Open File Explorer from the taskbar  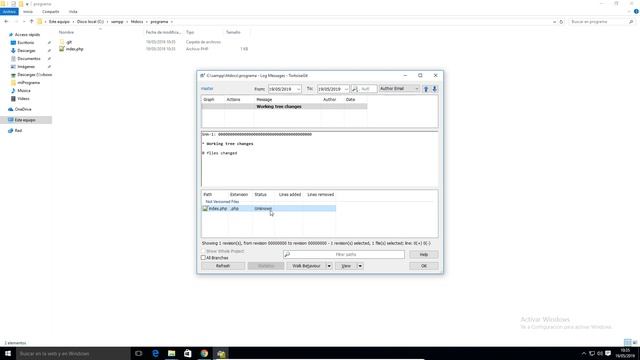tap(171, 353)
